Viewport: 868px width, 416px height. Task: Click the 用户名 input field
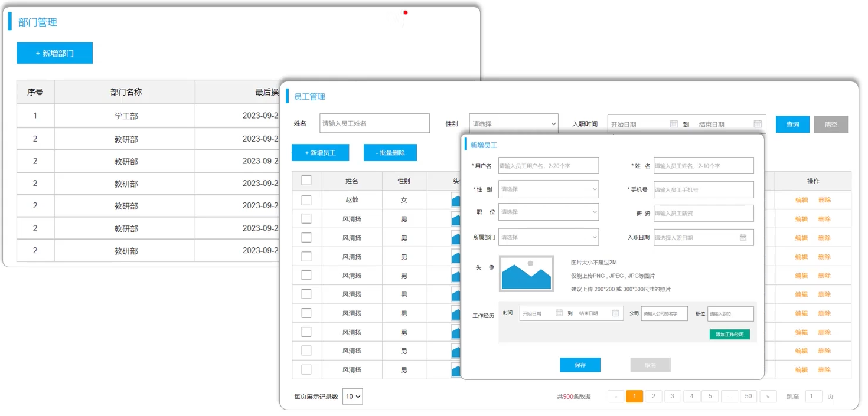coord(548,166)
